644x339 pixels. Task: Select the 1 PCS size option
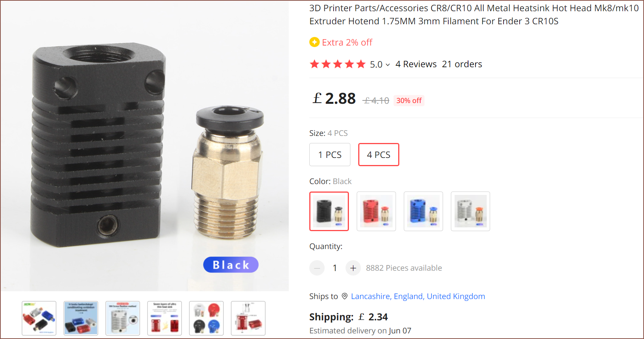[330, 155]
